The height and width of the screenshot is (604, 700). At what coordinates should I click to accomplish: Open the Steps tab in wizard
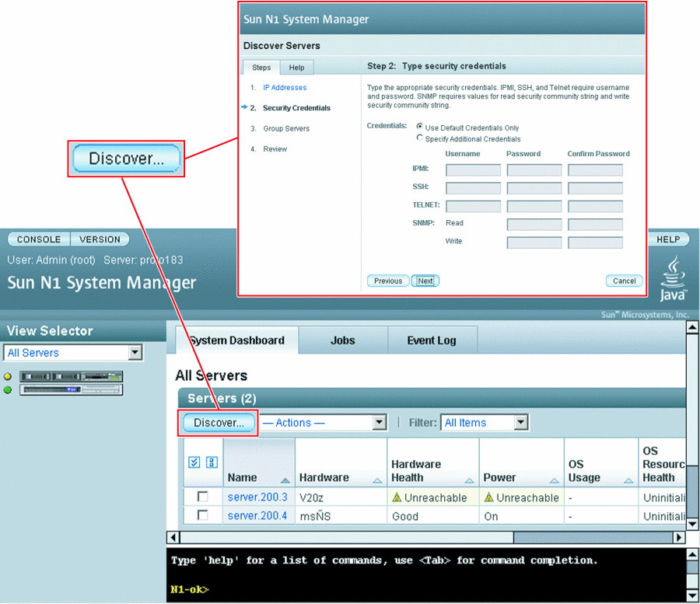261,68
